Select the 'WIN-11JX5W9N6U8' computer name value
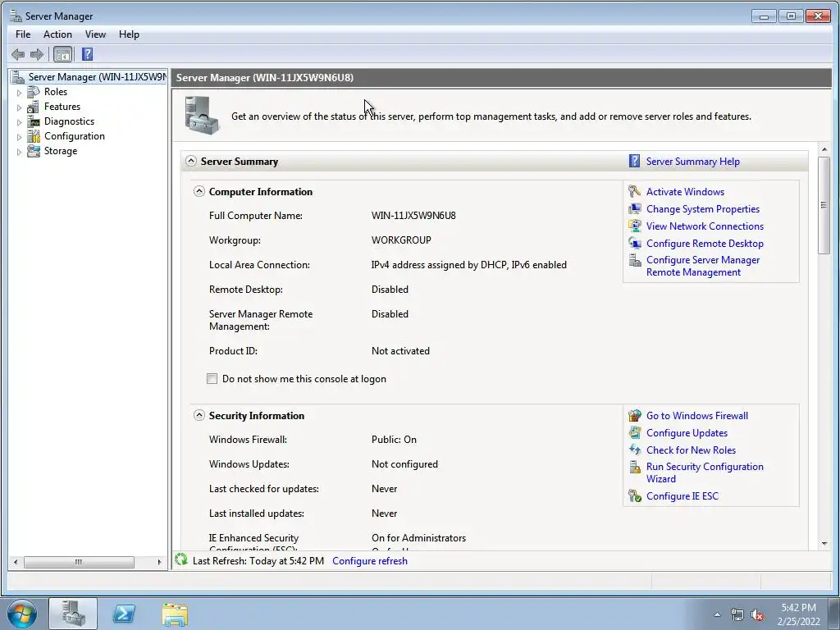 (x=413, y=216)
